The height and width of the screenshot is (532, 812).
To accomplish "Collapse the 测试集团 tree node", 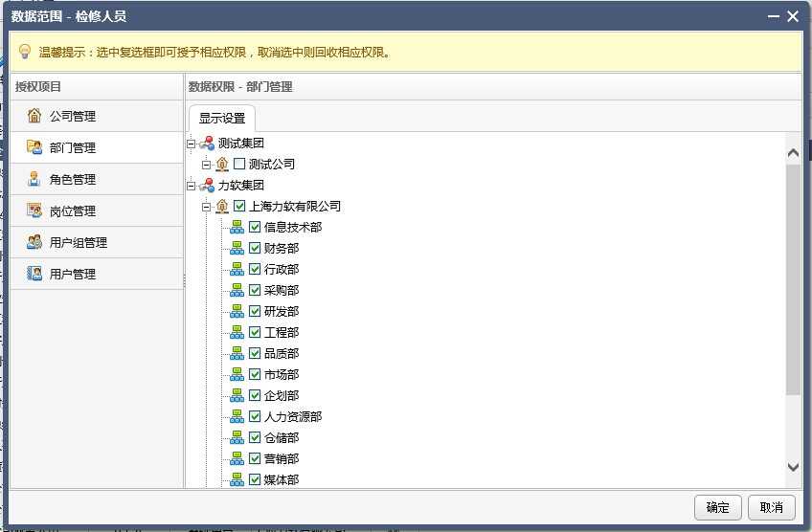I will 192,144.
